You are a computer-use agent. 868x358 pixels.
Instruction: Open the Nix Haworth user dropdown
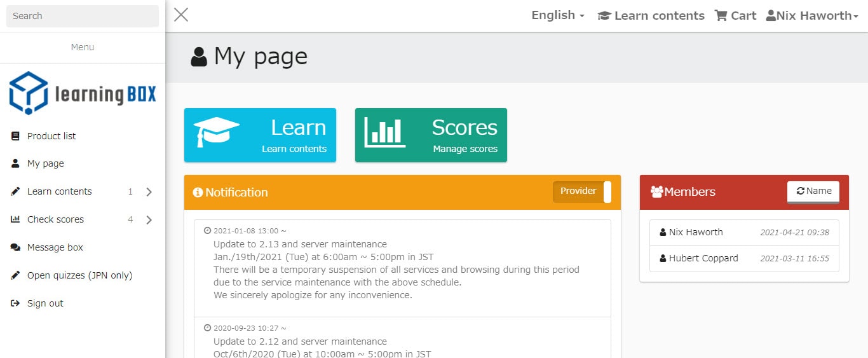pyautogui.click(x=812, y=16)
